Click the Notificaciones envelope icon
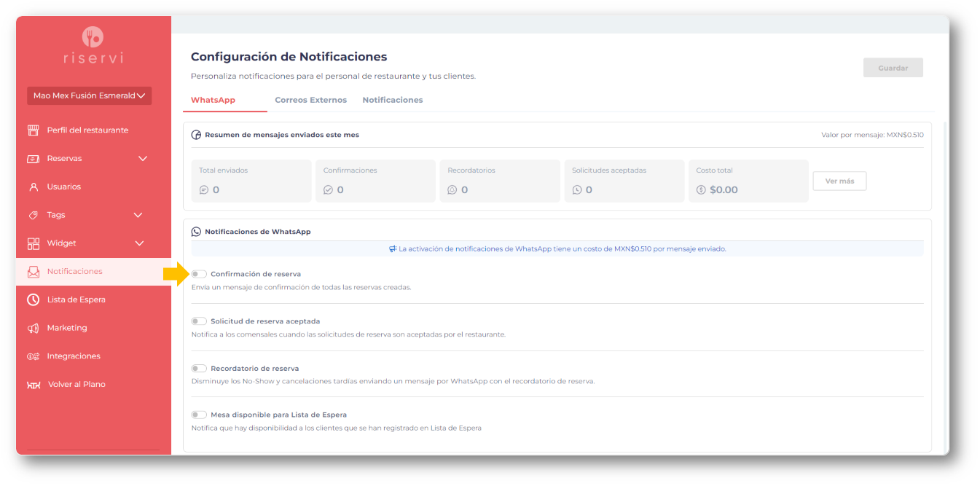The width and height of the screenshot is (980, 486). (x=34, y=272)
